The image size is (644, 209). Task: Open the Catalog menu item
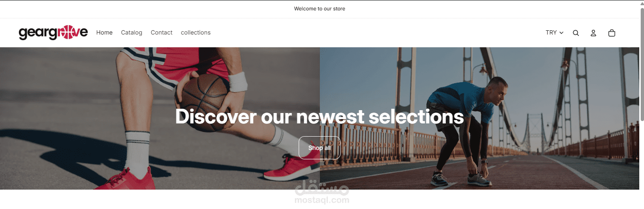(x=132, y=33)
